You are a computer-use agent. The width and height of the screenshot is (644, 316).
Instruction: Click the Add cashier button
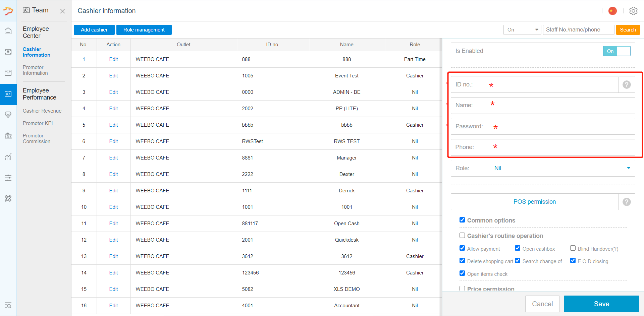coord(94,30)
